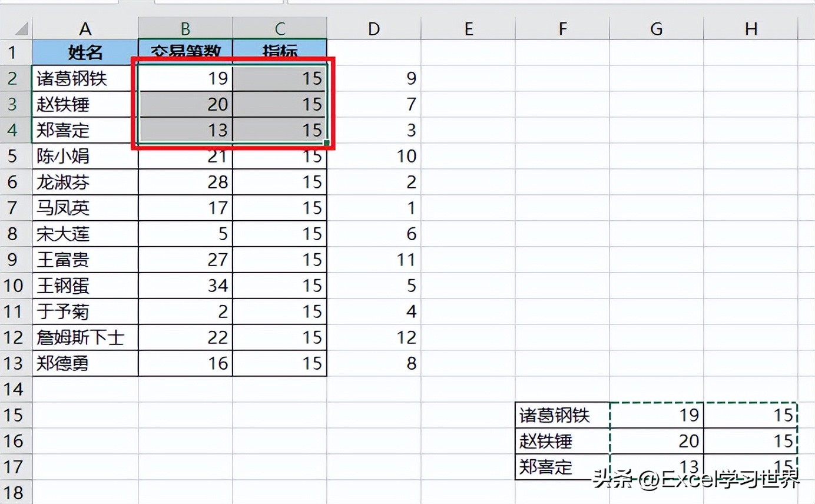Click value 12 in column D
Viewport: 815px width, 504px height.
click(x=374, y=337)
